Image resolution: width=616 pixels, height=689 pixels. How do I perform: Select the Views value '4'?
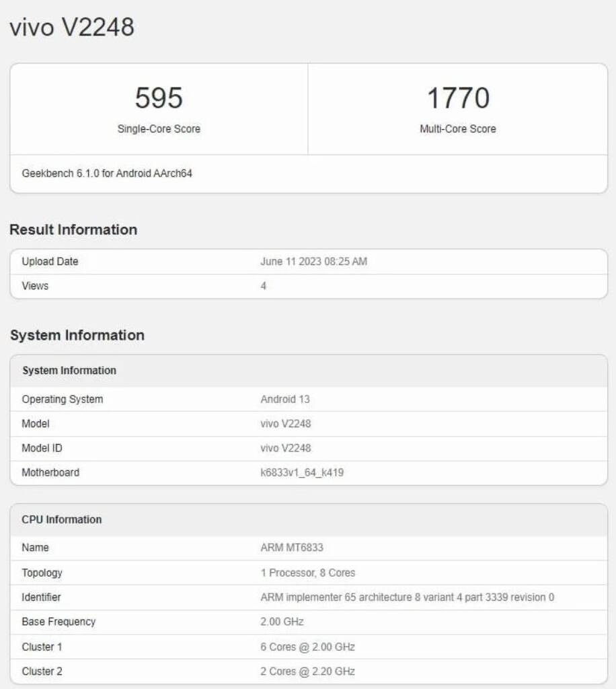point(264,286)
